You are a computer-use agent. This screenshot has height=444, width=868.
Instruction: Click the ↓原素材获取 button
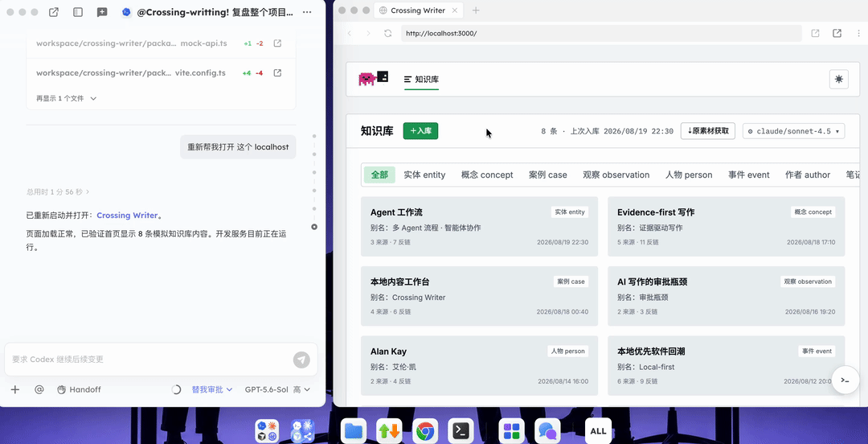[x=708, y=131]
